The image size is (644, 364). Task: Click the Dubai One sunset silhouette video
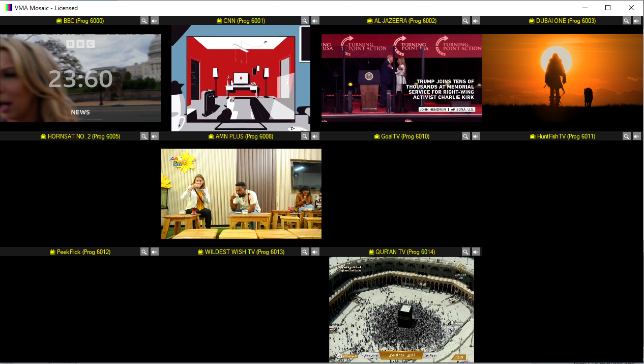pyautogui.click(x=563, y=78)
